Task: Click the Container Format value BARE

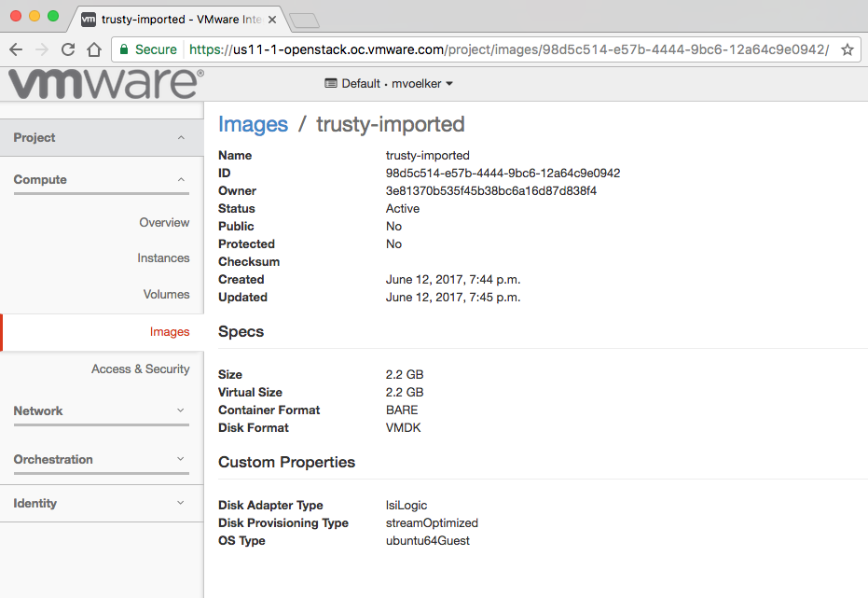Action: 402,410
